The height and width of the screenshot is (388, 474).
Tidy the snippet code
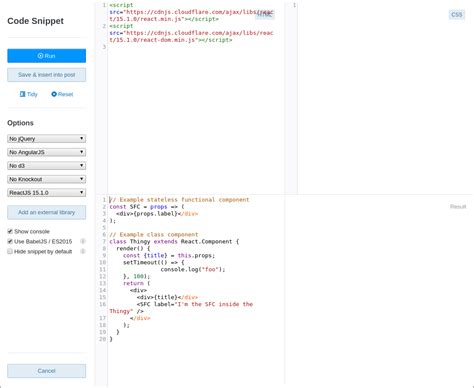(29, 94)
